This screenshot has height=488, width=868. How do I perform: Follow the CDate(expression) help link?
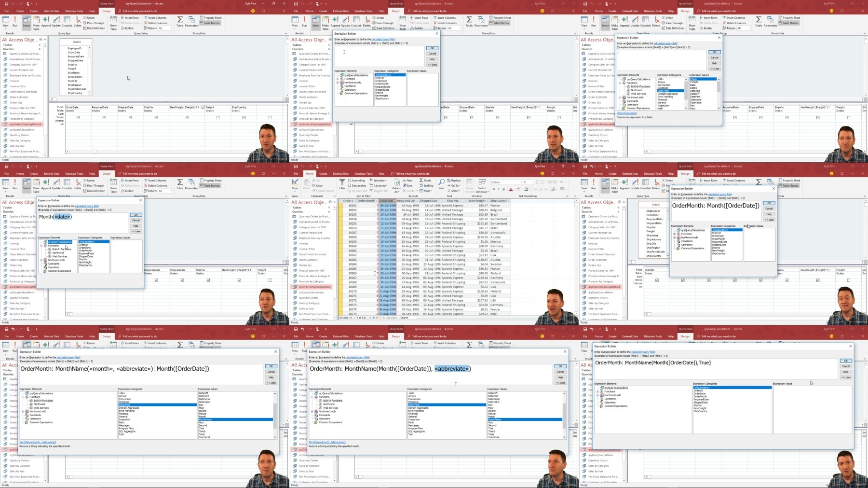[x=627, y=113]
